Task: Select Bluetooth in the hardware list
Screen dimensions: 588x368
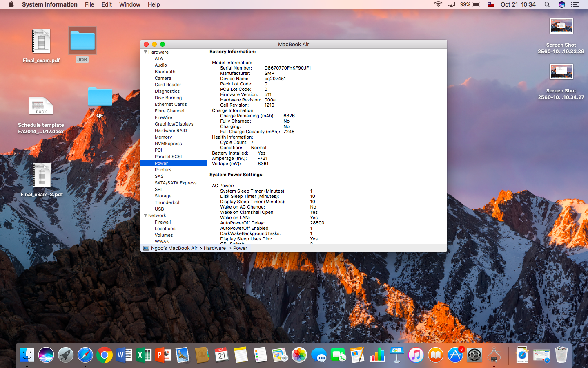Action: (165, 72)
